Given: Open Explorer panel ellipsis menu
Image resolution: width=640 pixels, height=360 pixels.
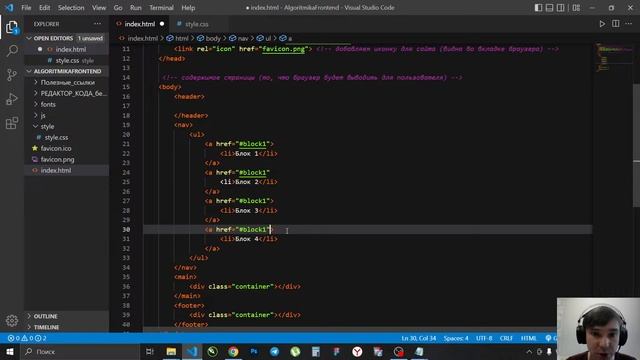Looking at the screenshot, I should coord(97,24).
